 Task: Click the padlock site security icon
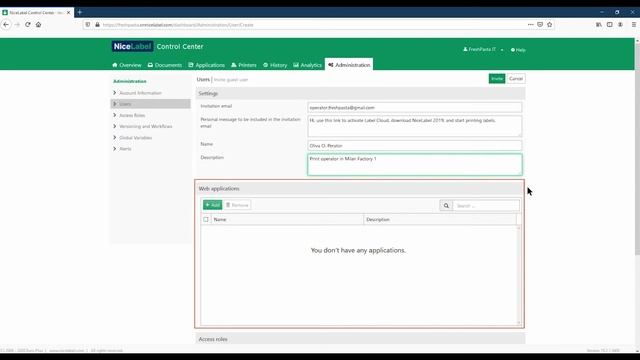97,24
